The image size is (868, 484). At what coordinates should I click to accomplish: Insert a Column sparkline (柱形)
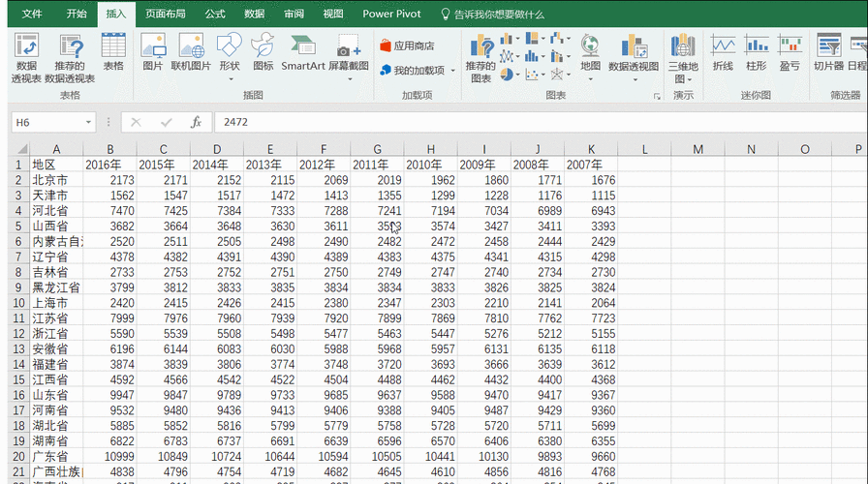(x=757, y=52)
